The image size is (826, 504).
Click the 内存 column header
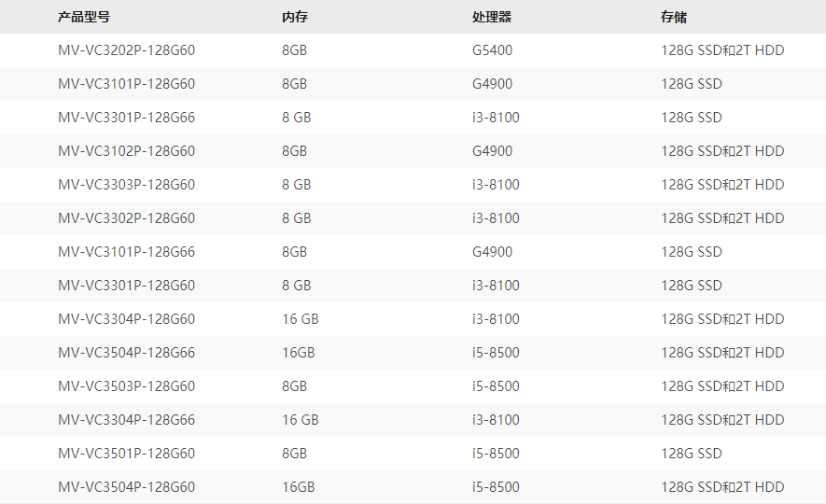[294, 17]
